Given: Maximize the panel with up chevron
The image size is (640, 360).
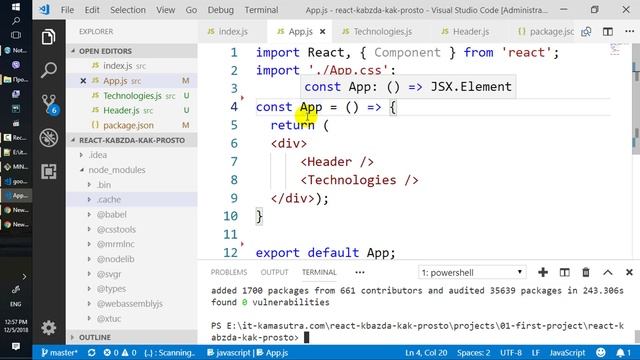Looking at the screenshot, I should pos(608,272).
